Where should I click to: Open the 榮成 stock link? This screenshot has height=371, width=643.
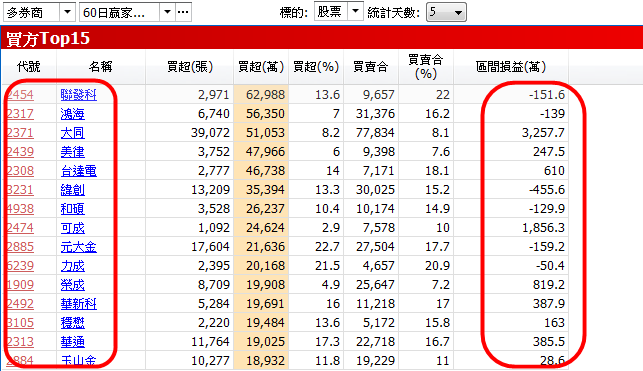point(73,285)
